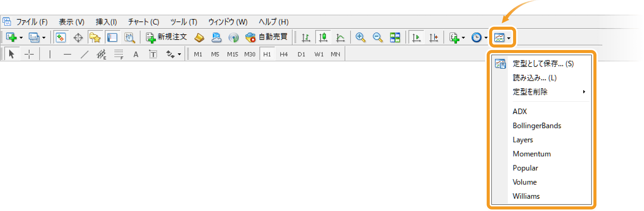Viewport: 644px width, 211px height.
Task: Expand the profiles dropdown arrow
Action: [x=44, y=38]
